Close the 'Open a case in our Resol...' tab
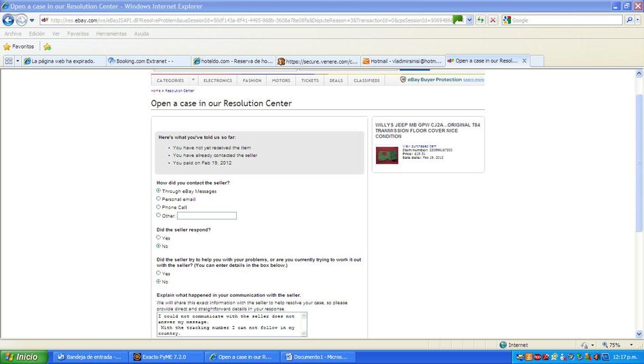The image size is (644, 364). tap(524, 60)
